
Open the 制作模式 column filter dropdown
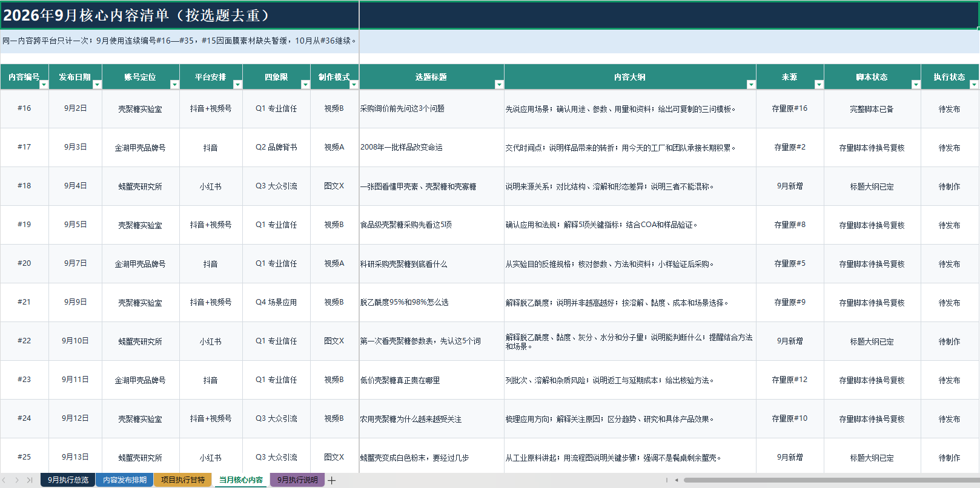354,85
